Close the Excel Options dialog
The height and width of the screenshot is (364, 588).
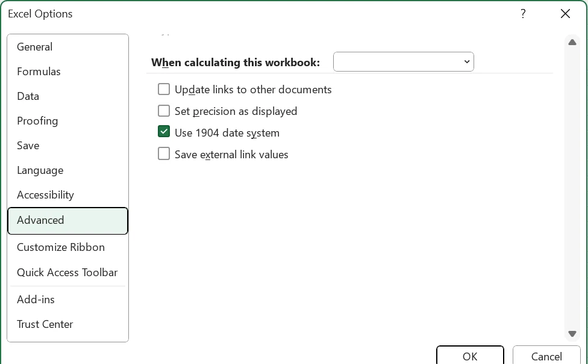pos(565,14)
